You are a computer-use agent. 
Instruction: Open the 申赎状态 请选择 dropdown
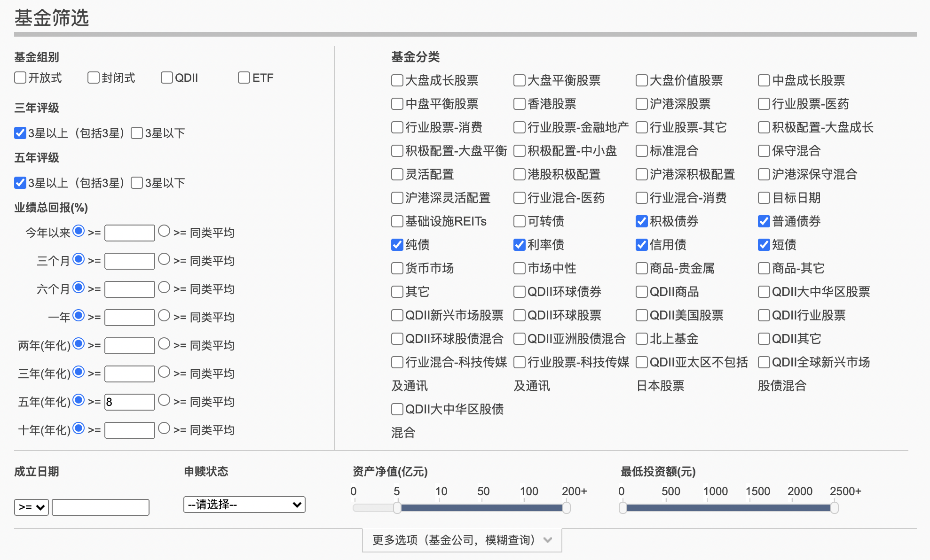click(x=244, y=505)
